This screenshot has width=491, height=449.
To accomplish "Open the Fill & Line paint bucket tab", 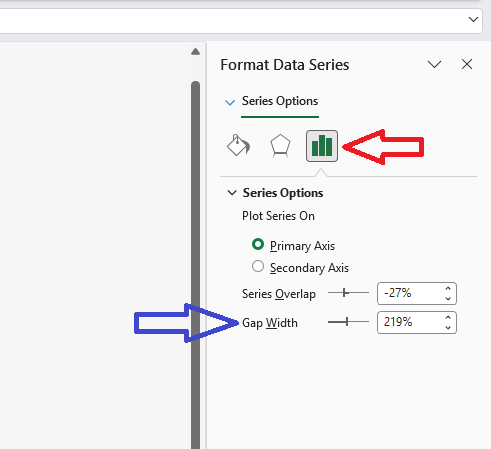I will [x=238, y=145].
